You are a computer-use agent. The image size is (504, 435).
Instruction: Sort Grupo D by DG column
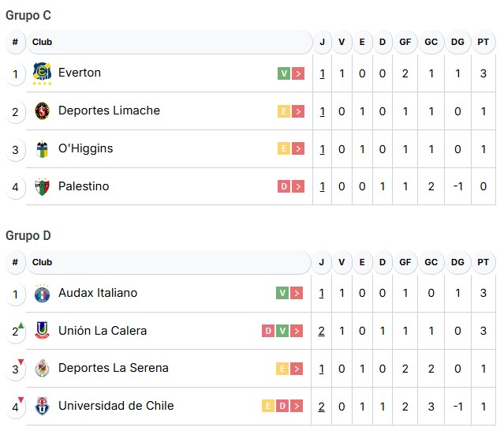tap(457, 262)
